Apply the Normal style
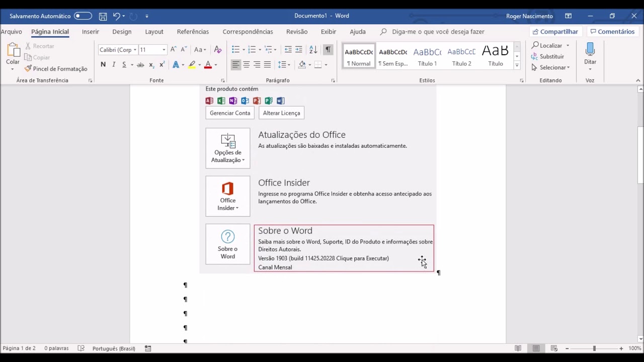The height and width of the screenshot is (362, 644). click(x=359, y=56)
